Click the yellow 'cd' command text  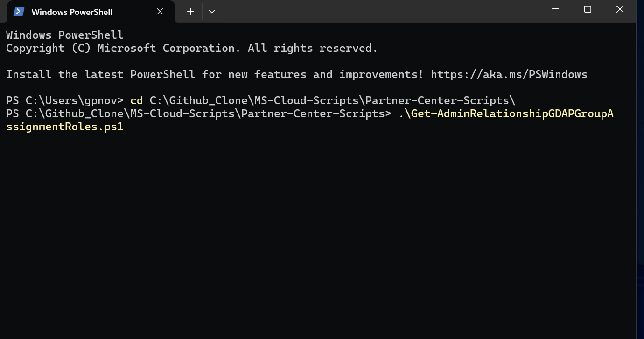tap(137, 100)
